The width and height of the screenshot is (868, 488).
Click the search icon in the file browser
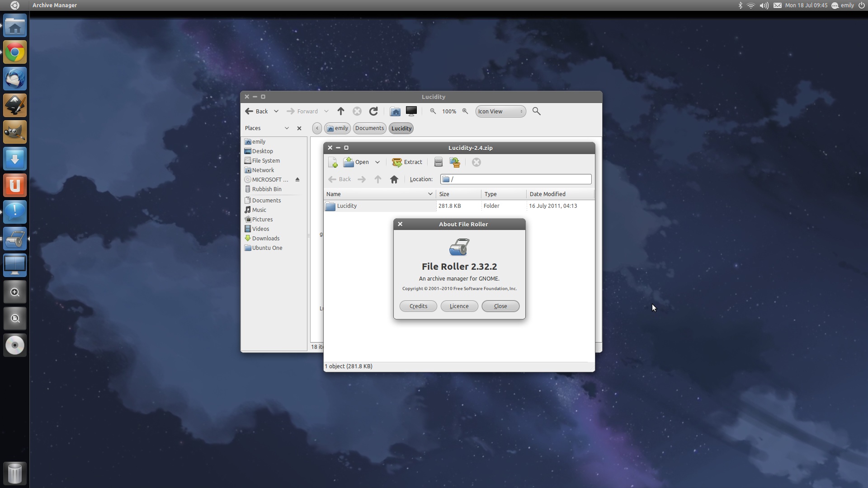point(537,111)
